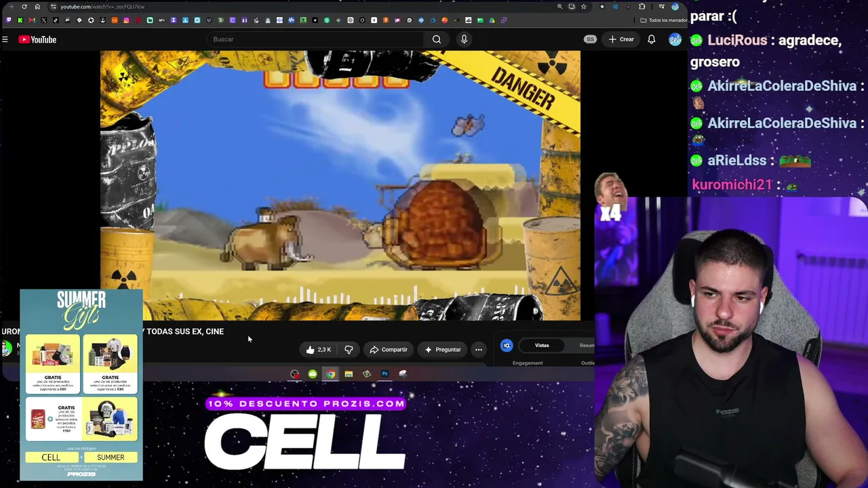This screenshot has width=868, height=488.
Task: Click the Preguntar button
Action: tap(443, 350)
